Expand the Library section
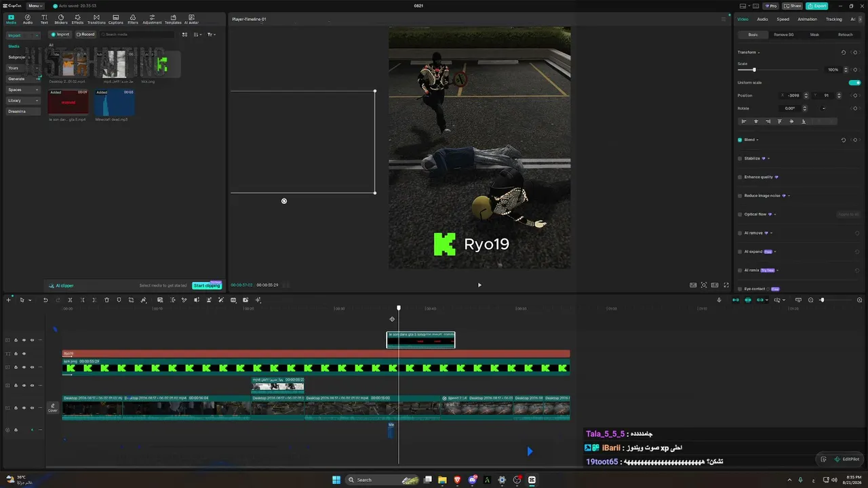 24,100
